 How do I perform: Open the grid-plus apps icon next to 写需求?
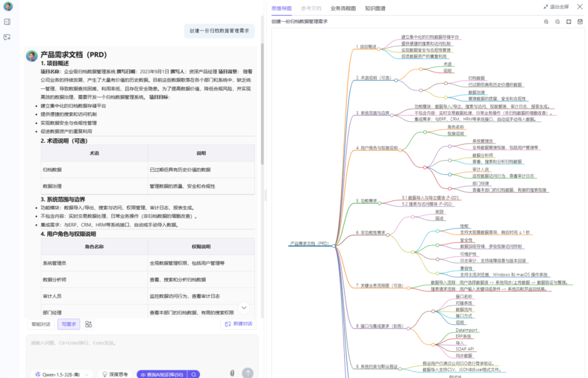pyautogui.click(x=89, y=324)
